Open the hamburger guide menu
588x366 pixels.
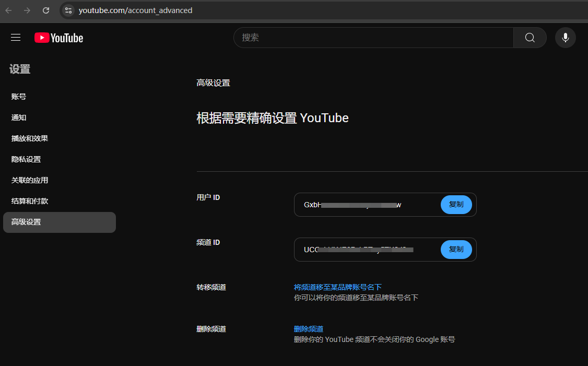pos(16,38)
